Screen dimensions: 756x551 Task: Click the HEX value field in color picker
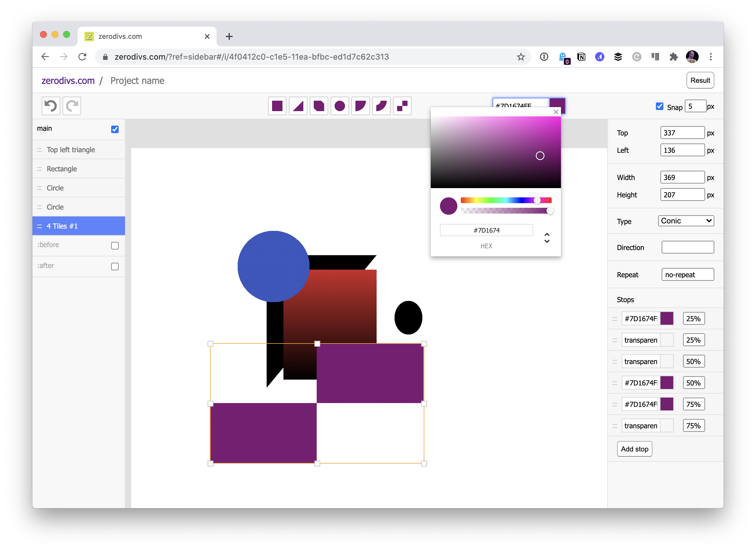pyautogui.click(x=486, y=230)
